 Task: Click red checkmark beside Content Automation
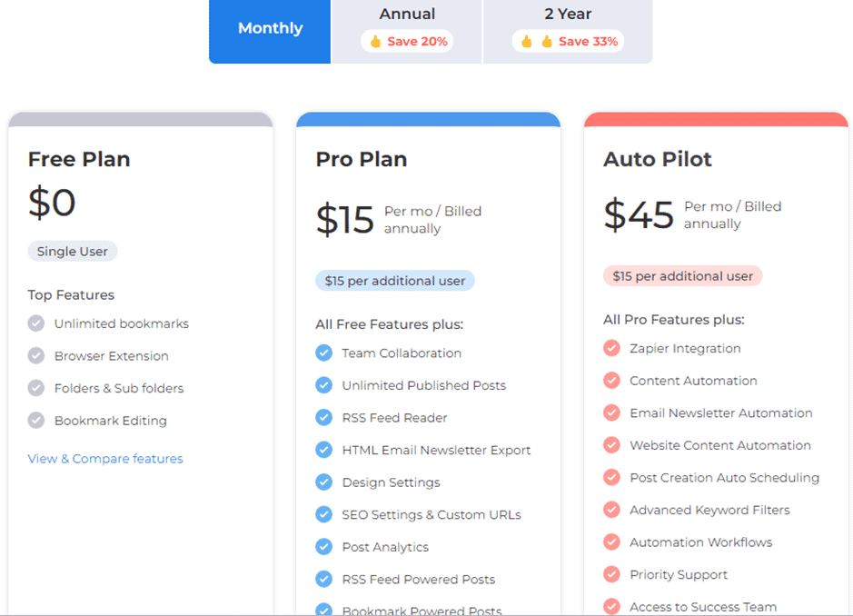click(x=611, y=381)
